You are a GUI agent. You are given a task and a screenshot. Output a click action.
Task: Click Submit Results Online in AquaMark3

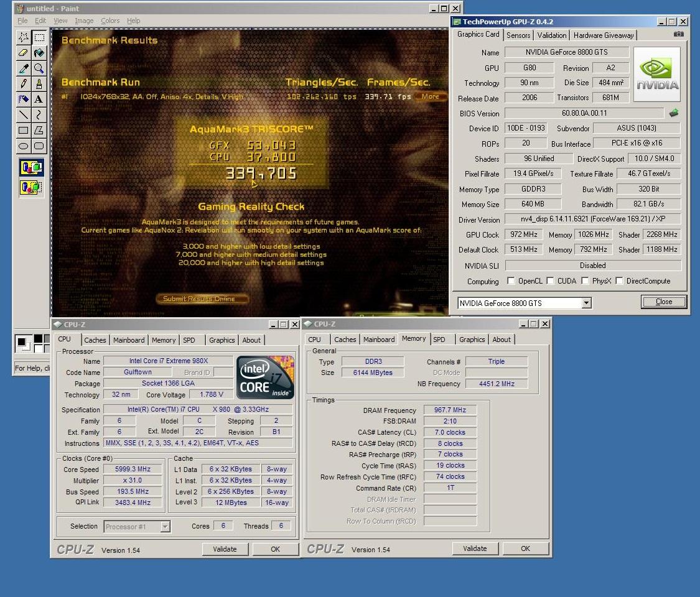(202, 299)
